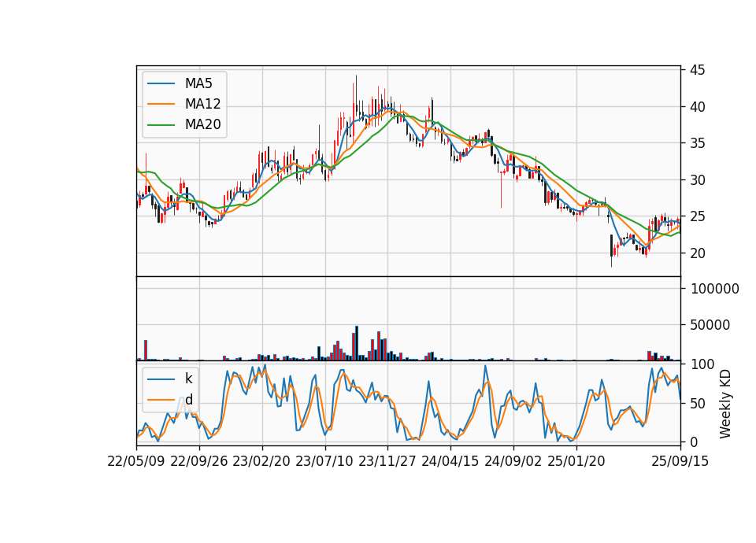Click the 25/09/15 date tick label

coord(680,461)
